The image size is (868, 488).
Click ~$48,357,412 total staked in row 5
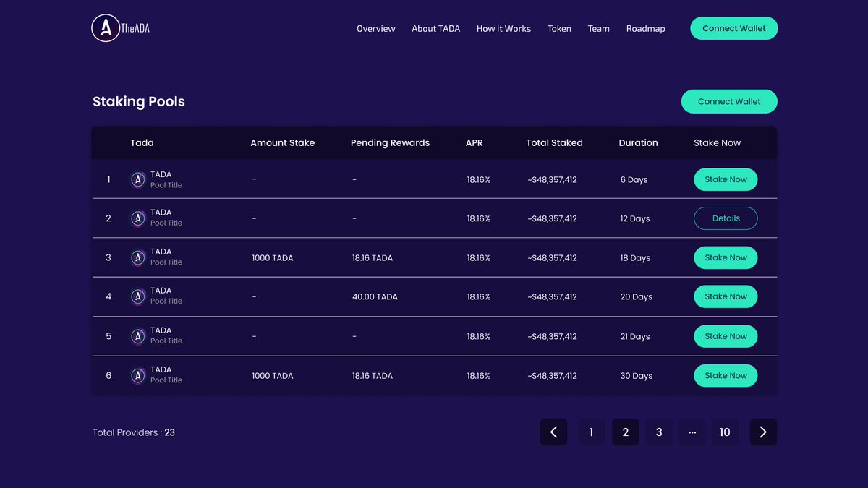pos(552,337)
